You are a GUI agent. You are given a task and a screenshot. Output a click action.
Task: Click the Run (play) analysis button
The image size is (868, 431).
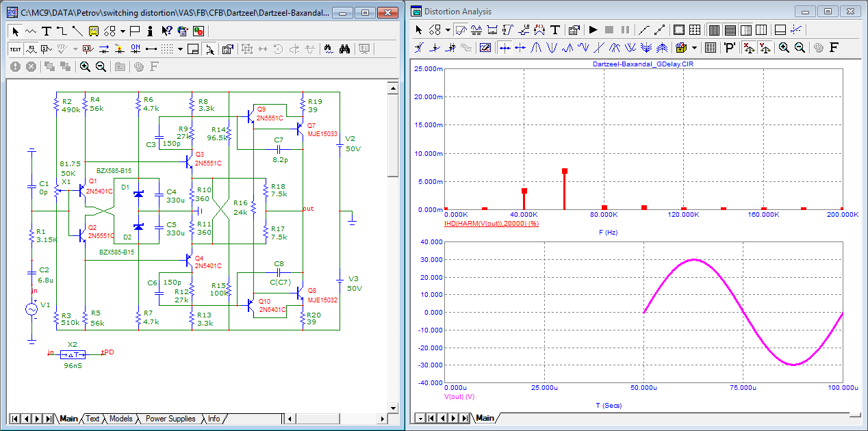(593, 30)
